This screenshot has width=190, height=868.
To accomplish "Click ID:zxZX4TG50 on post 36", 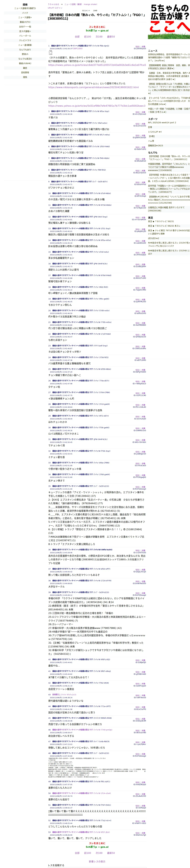I will click(x=140, y=553).
